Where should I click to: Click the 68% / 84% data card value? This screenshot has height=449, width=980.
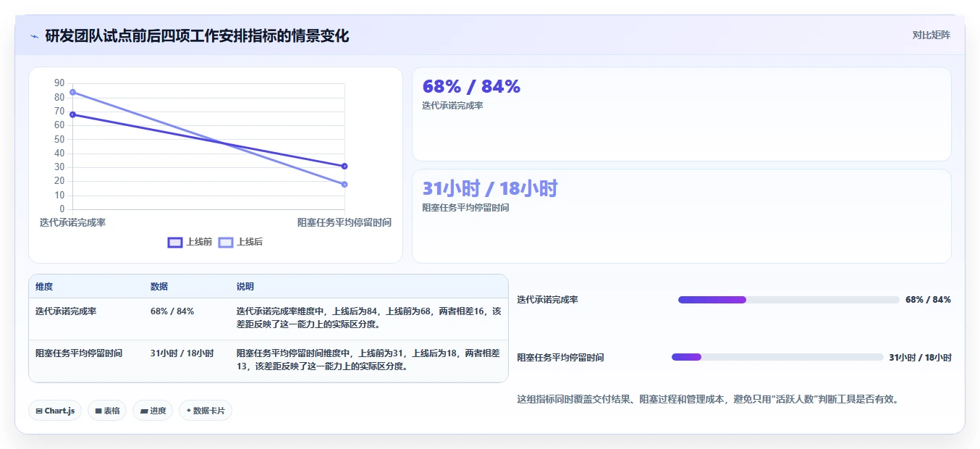coord(471,87)
